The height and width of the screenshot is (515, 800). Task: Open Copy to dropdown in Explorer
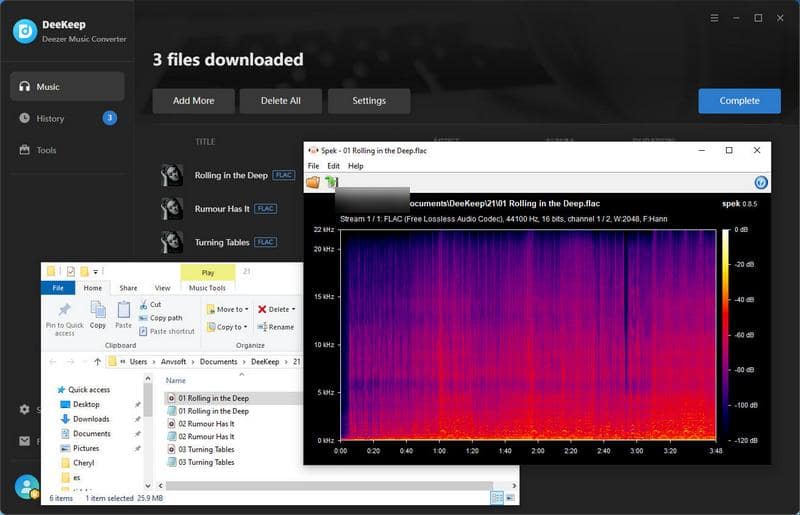coord(227,327)
